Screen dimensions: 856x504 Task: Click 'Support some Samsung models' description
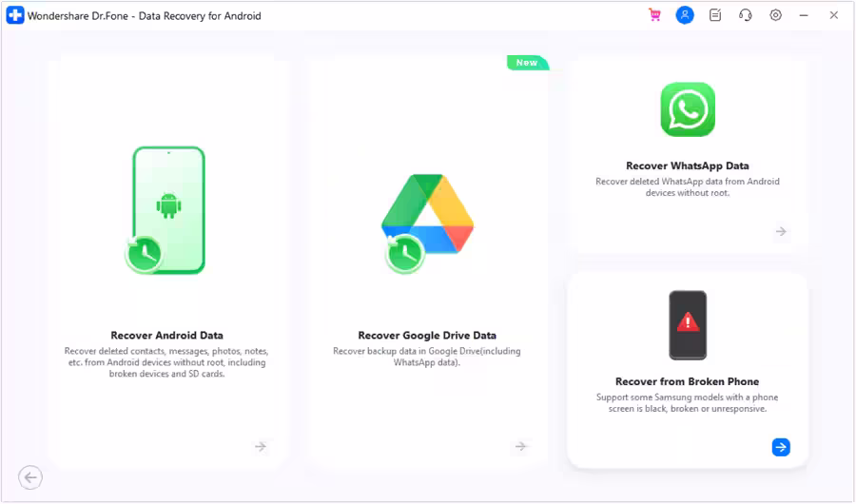[688, 403]
